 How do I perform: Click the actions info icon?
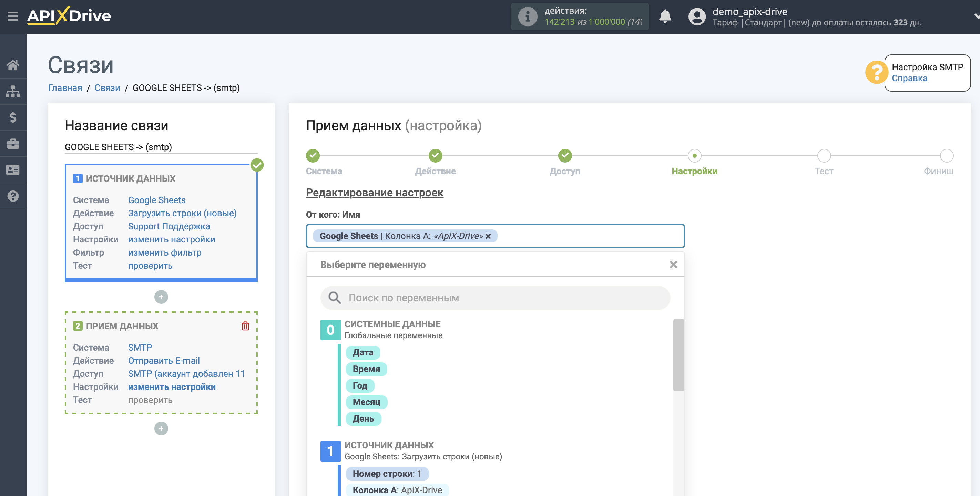click(527, 16)
